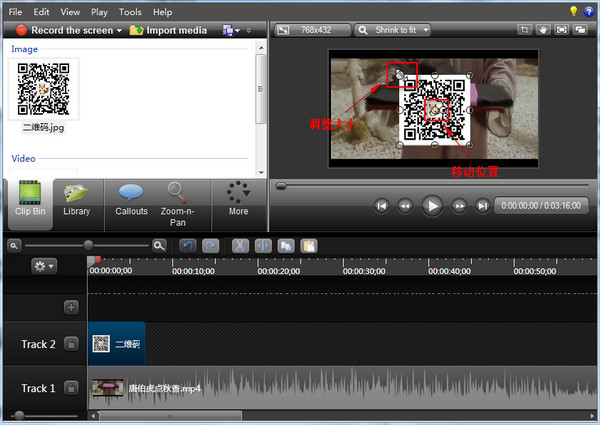The height and width of the screenshot is (425, 600).
Task: Switch to the Clip Bin tab
Action: point(30,204)
